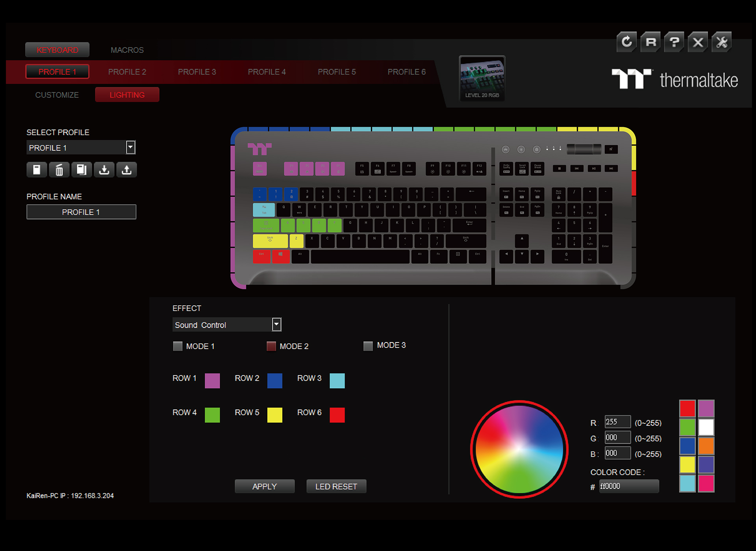Click the COLOR CODE hex input field
Image resolution: width=756 pixels, height=551 pixels.
(629, 486)
